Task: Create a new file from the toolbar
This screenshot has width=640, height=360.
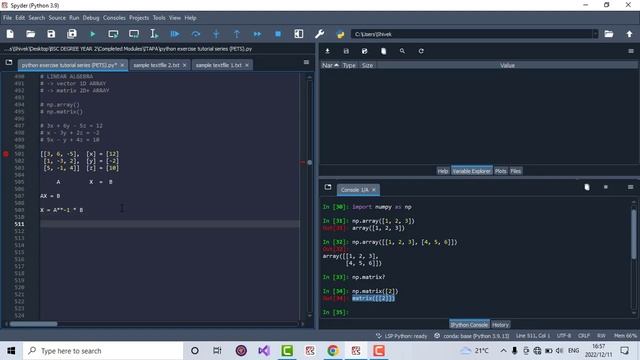Action: [x=10, y=34]
